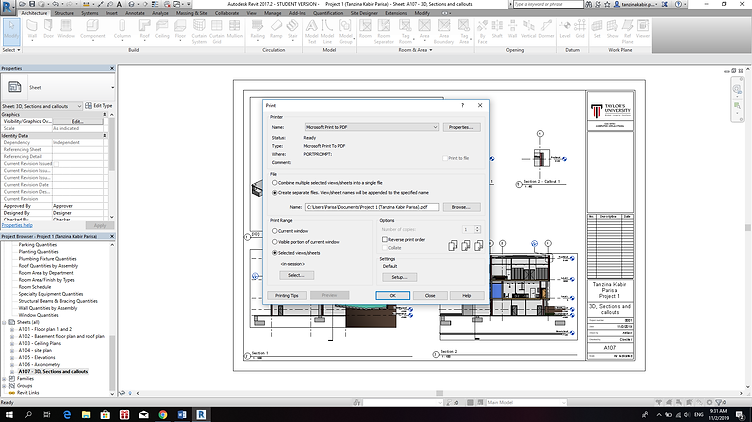Select the Area Boundary tool
This screenshot has width=752, height=422.
coord(444,32)
